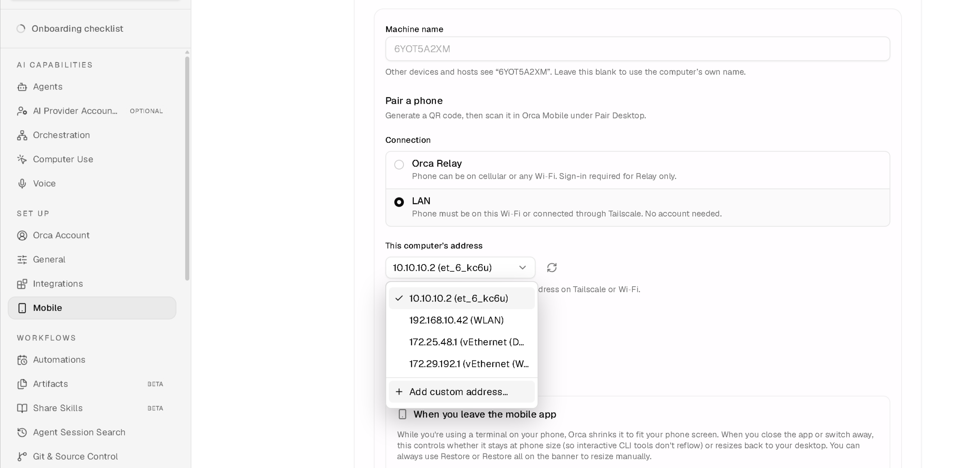Click the Mobile phone icon in sidebar

[x=22, y=308]
